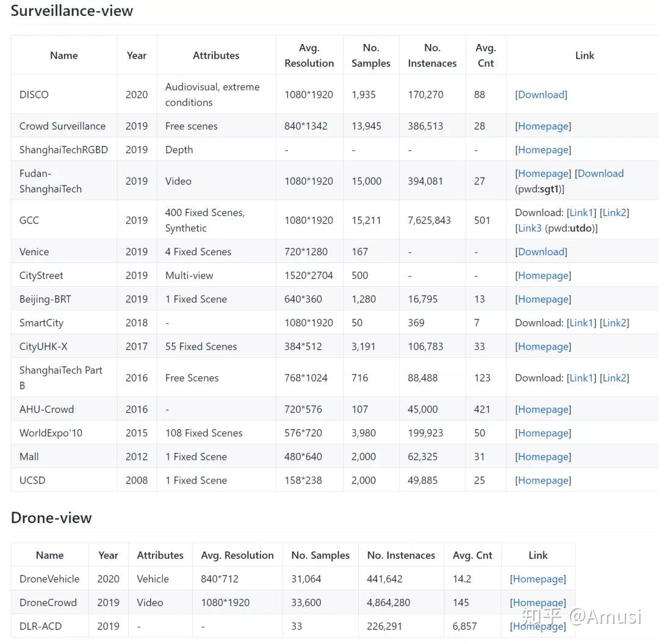The width and height of the screenshot is (659, 644).
Task: Open the WorldExpo'10 Homepage link
Action: 542,433
